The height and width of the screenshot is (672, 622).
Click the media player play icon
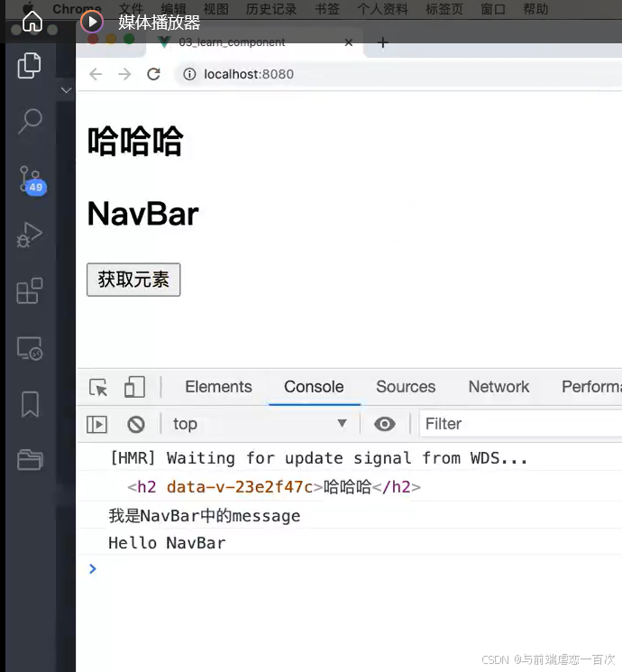pyautogui.click(x=92, y=22)
